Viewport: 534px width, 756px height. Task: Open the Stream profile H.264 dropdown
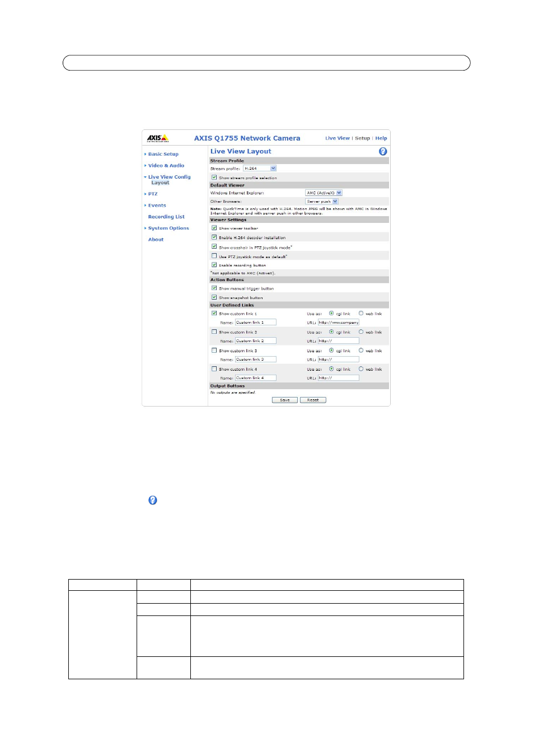[x=260, y=168]
